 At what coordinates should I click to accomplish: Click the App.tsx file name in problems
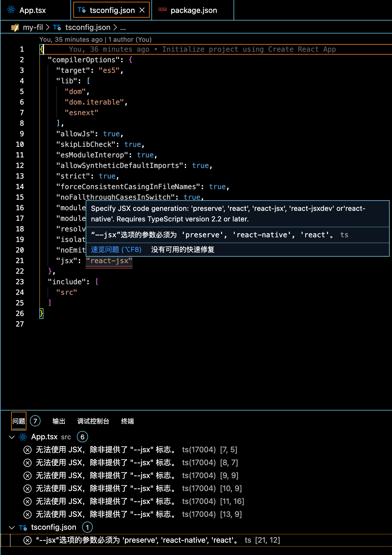pos(45,437)
